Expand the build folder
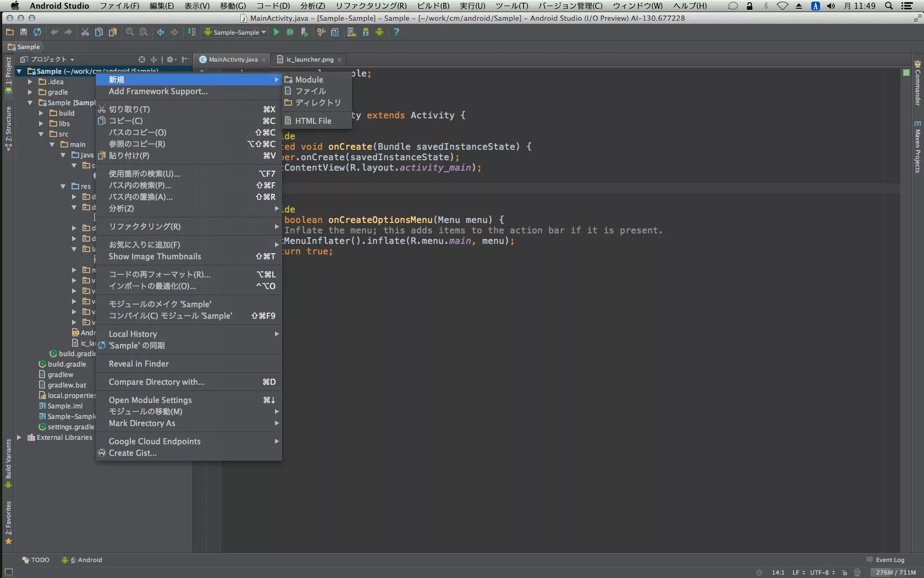The width and height of the screenshot is (924, 578). coord(41,113)
